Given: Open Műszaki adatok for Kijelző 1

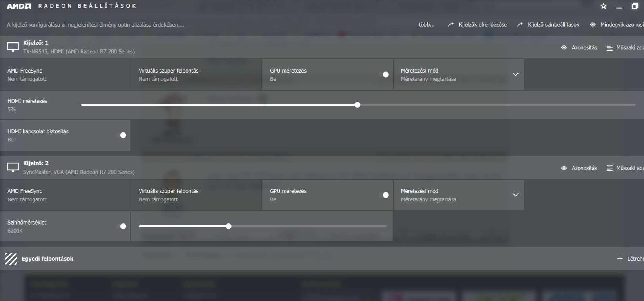Looking at the screenshot, I should coord(630,47).
